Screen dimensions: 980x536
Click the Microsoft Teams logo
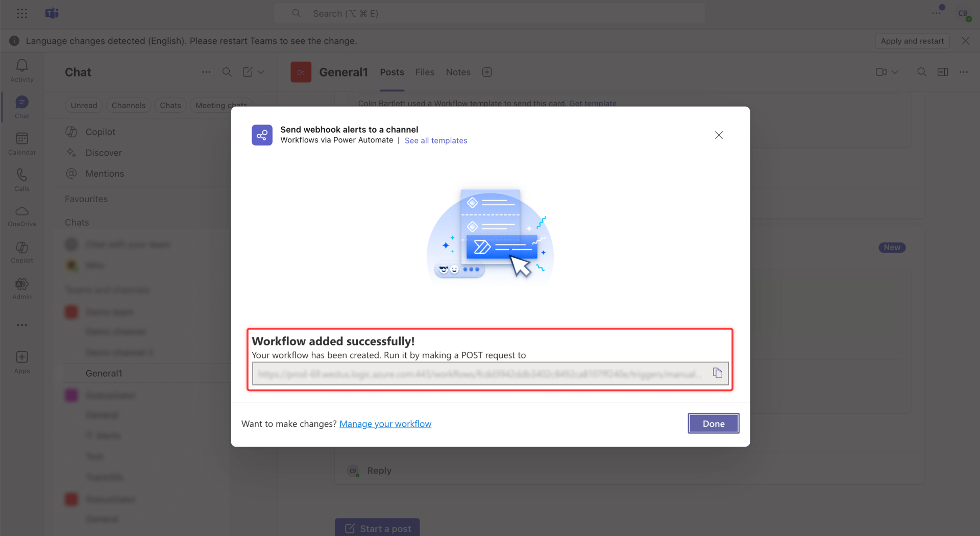52,14
